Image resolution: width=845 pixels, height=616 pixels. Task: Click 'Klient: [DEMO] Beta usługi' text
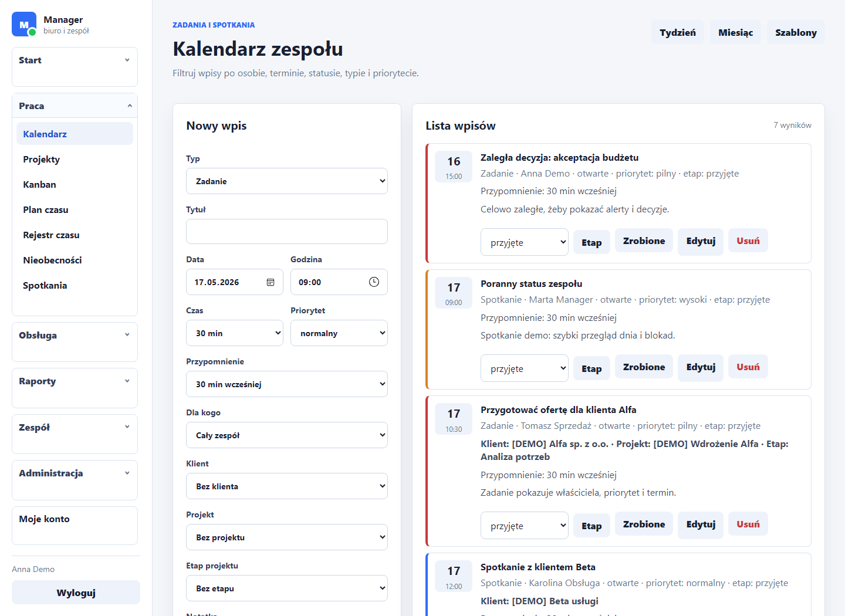(x=539, y=601)
